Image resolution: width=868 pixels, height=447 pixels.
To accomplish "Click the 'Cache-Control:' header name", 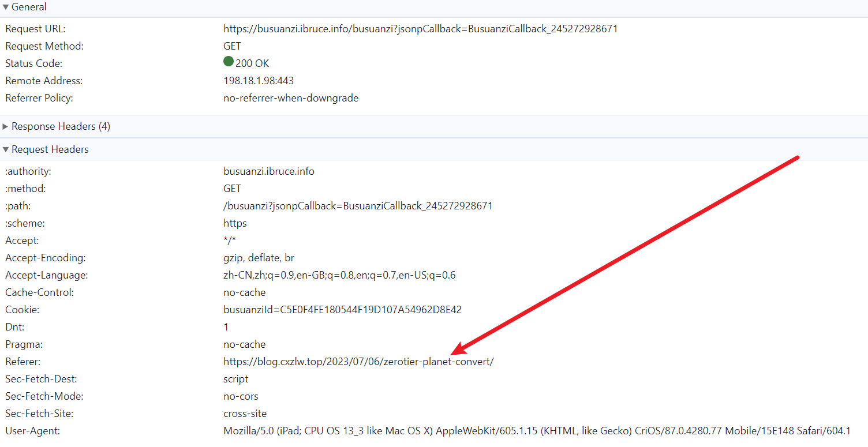I will pos(39,292).
